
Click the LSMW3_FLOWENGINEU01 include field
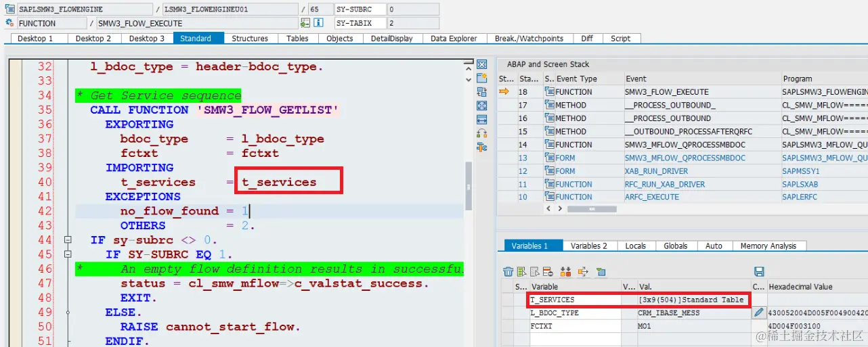click(x=230, y=9)
